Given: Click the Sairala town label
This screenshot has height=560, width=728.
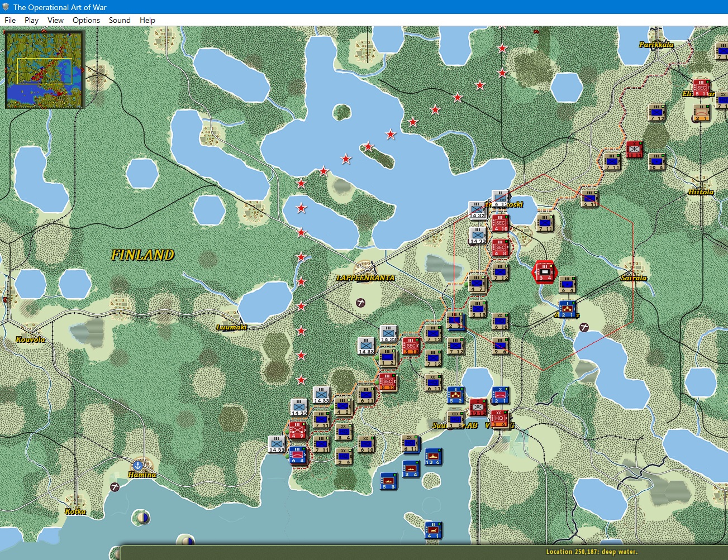Looking at the screenshot, I should 634,278.
